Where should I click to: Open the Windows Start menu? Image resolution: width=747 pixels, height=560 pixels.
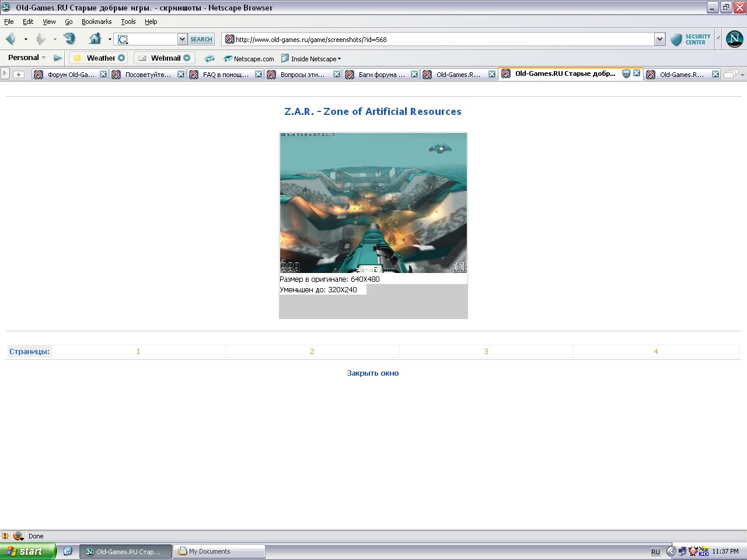point(28,551)
